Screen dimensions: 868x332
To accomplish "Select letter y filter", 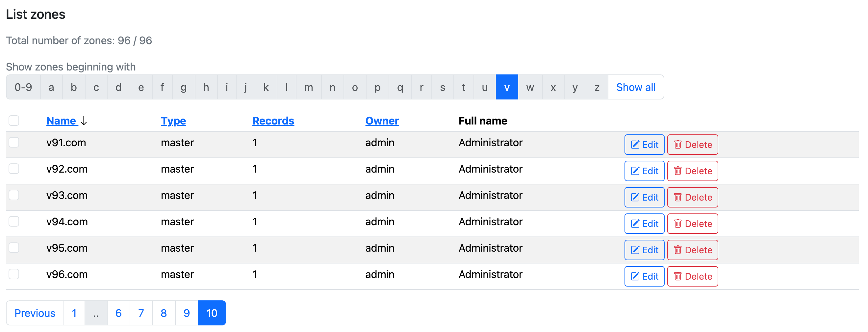I will click(575, 87).
